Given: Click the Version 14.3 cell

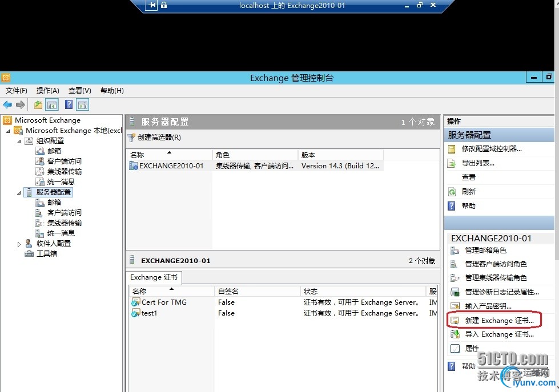Looking at the screenshot, I should pyautogui.click(x=340, y=165).
